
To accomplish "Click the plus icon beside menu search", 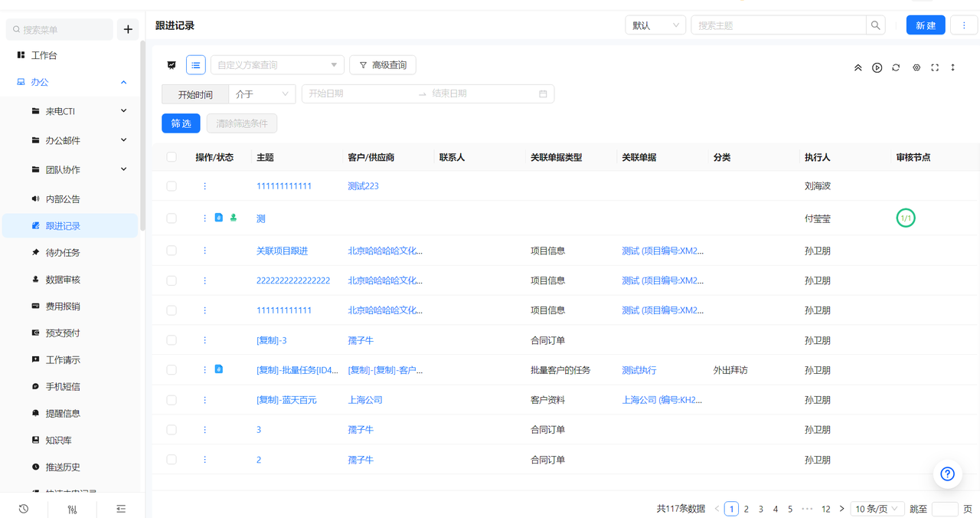I will [x=128, y=29].
